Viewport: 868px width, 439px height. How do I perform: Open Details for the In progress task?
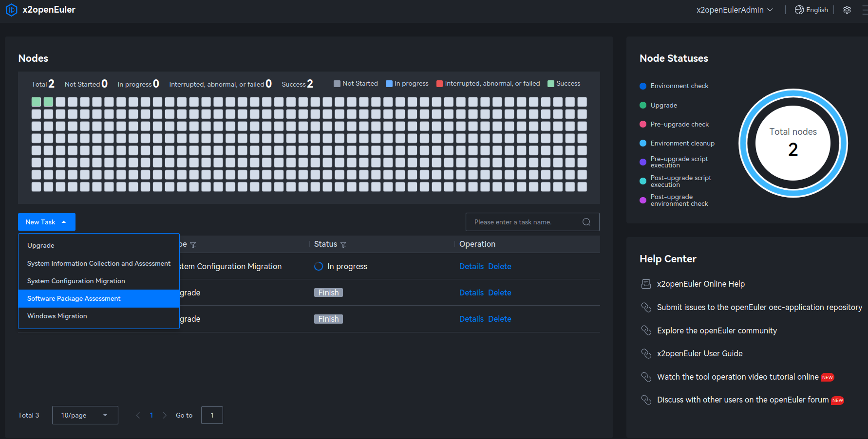coord(471,267)
